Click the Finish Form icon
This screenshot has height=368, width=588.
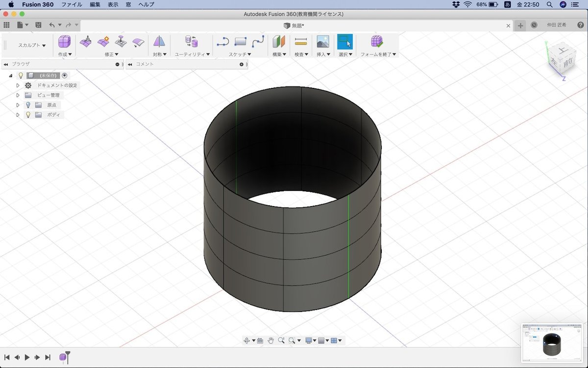[x=377, y=42]
